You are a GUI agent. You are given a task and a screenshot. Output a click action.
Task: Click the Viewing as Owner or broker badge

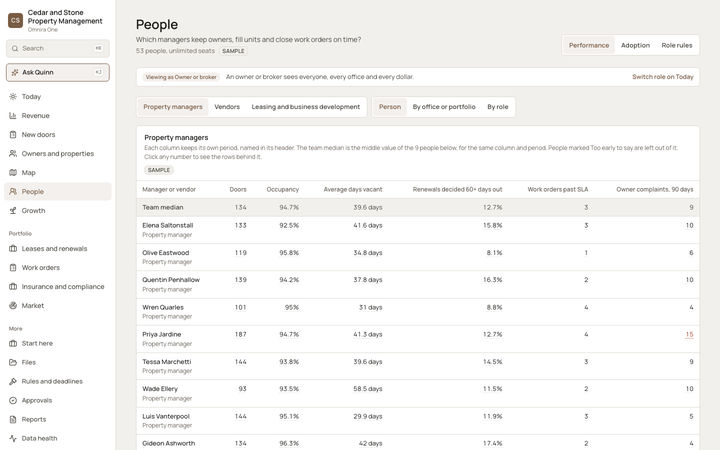181,77
